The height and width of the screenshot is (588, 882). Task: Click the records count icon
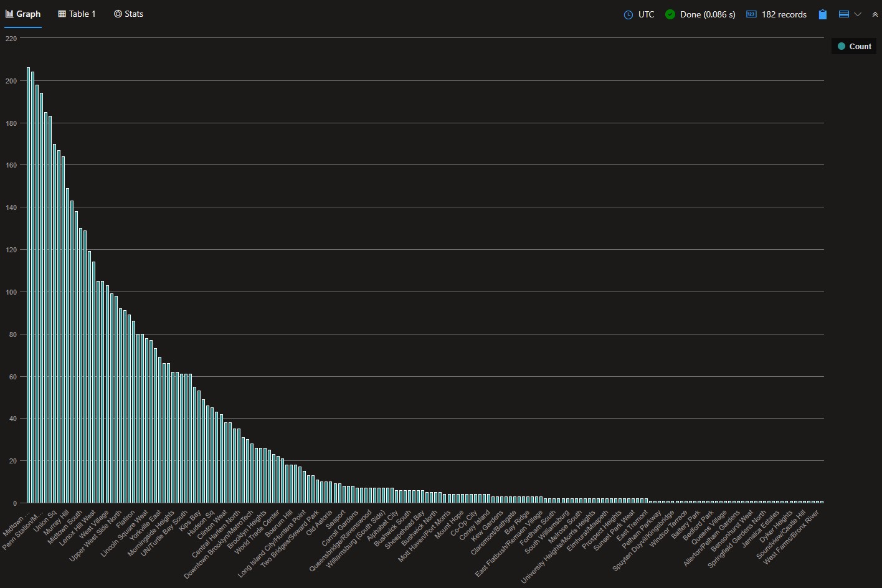[x=751, y=14]
